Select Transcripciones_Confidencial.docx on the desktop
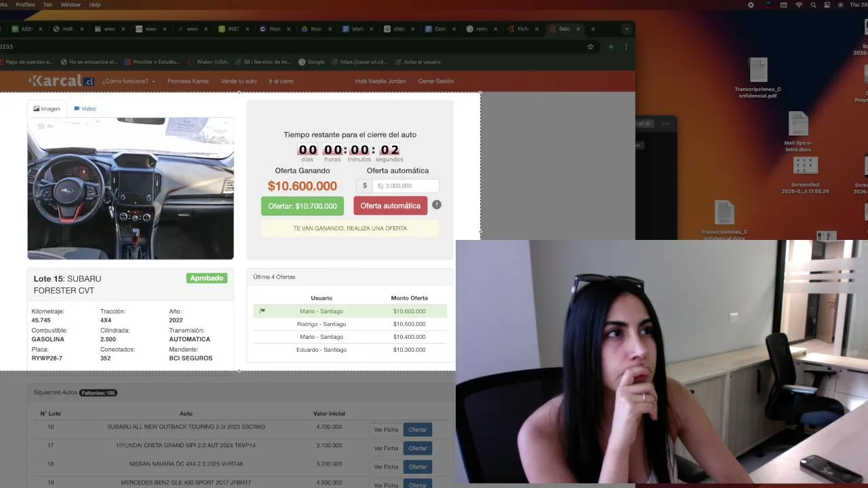 (x=724, y=221)
